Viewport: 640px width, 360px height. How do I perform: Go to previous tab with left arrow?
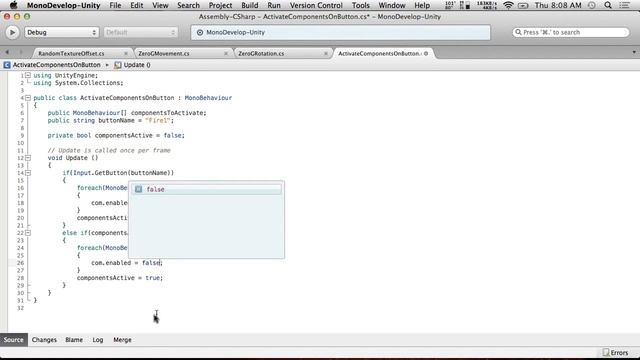[x=7, y=52]
